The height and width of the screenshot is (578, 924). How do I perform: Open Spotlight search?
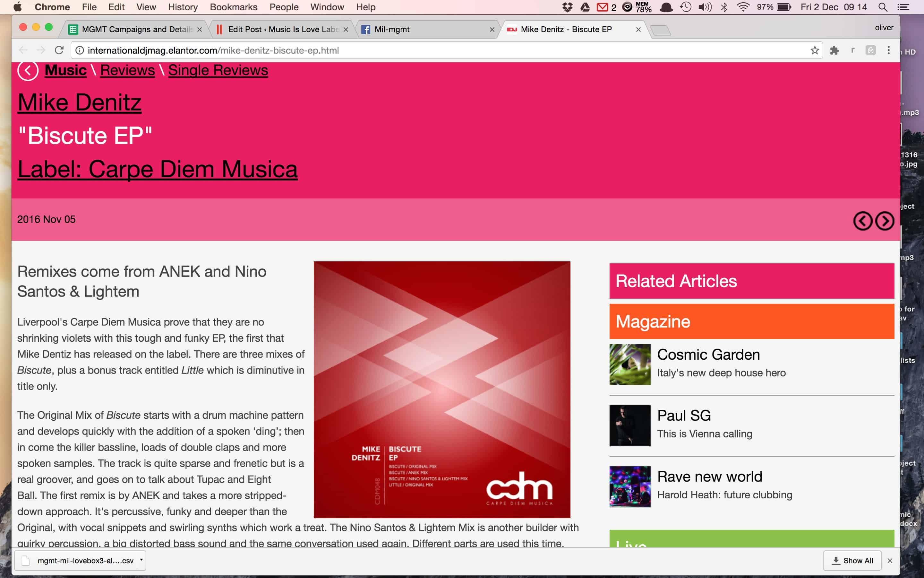tap(882, 7)
